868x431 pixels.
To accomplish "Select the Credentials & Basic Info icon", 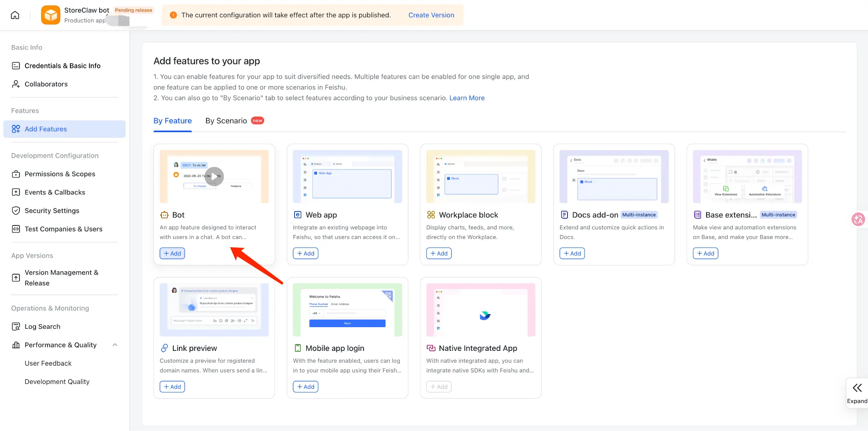I will [x=16, y=66].
